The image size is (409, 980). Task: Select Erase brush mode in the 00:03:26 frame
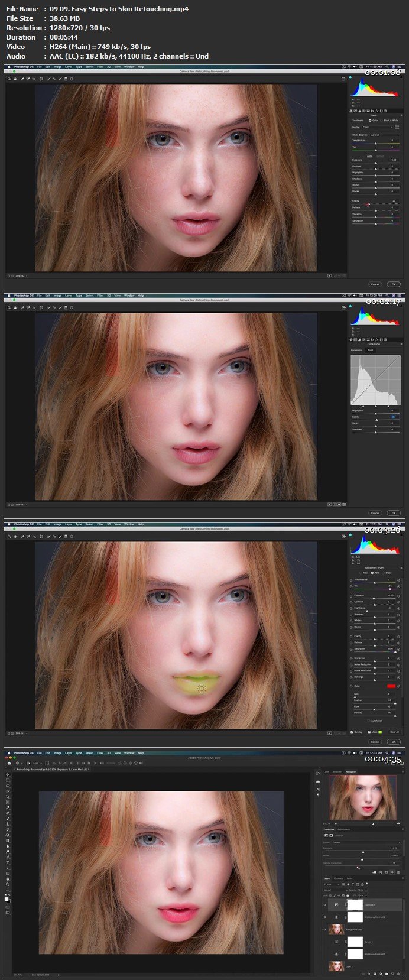[383, 573]
